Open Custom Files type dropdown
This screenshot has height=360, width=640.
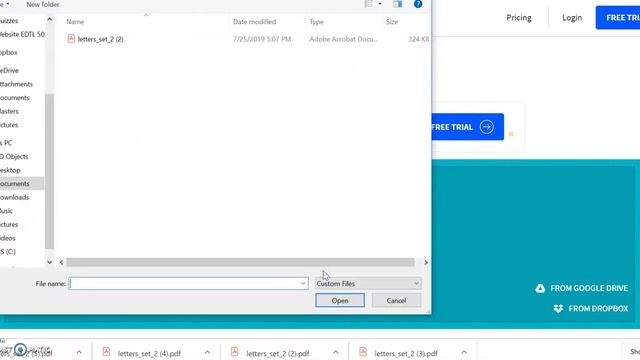pyautogui.click(x=368, y=283)
